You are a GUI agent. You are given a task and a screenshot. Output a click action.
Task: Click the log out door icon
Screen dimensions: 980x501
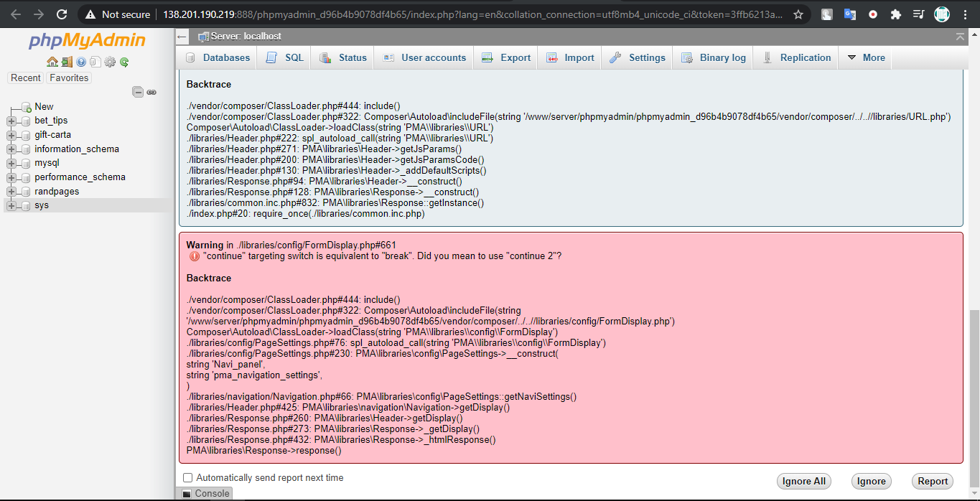point(67,62)
